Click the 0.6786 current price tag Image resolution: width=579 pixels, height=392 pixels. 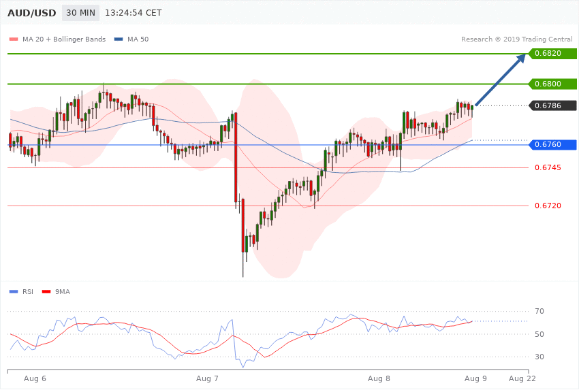[552, 105]
